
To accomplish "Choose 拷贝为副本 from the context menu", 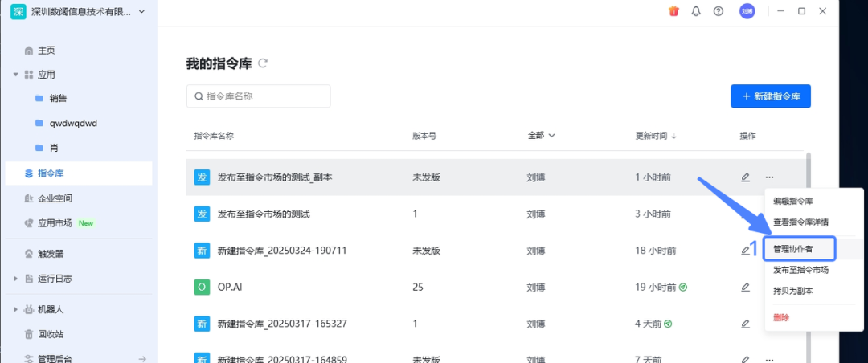I will point(792,291).
